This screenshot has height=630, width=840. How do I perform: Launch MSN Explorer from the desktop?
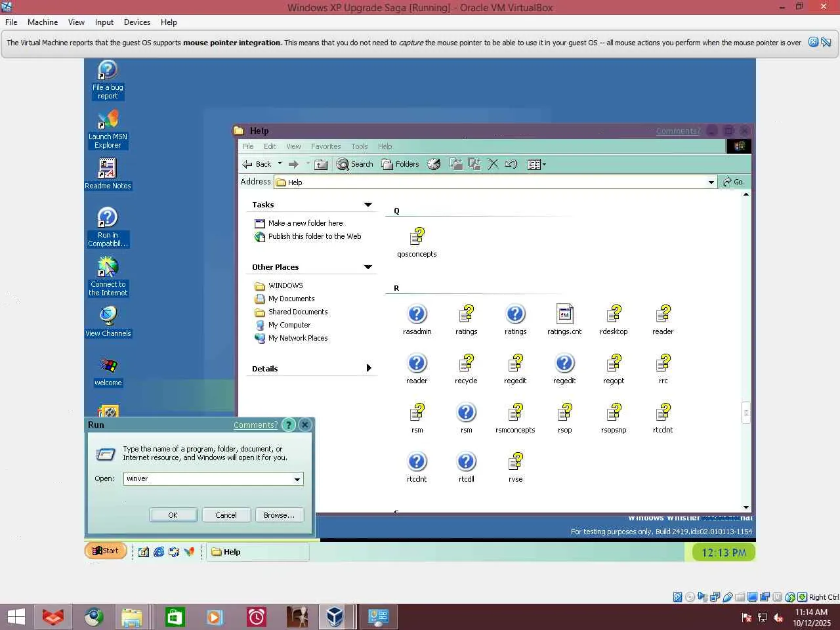point(108,129)
